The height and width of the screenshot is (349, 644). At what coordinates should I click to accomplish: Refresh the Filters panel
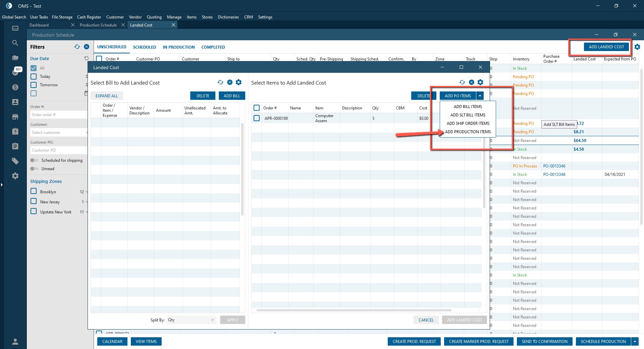click(77, 47)
